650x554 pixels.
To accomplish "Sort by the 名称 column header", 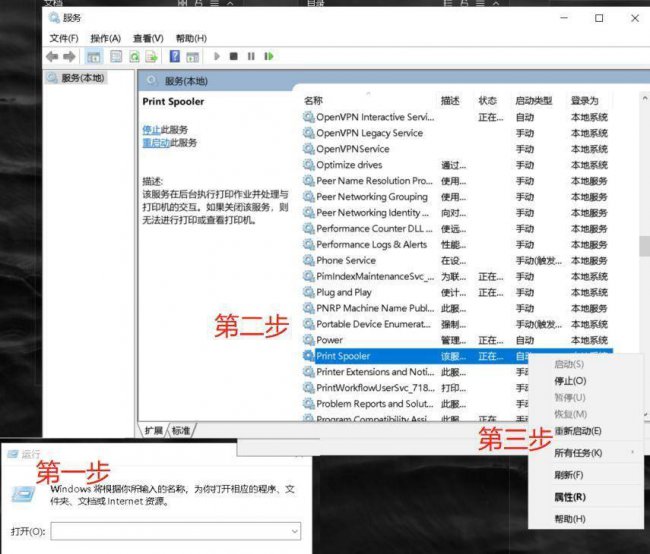I will (x=313, y=101).
